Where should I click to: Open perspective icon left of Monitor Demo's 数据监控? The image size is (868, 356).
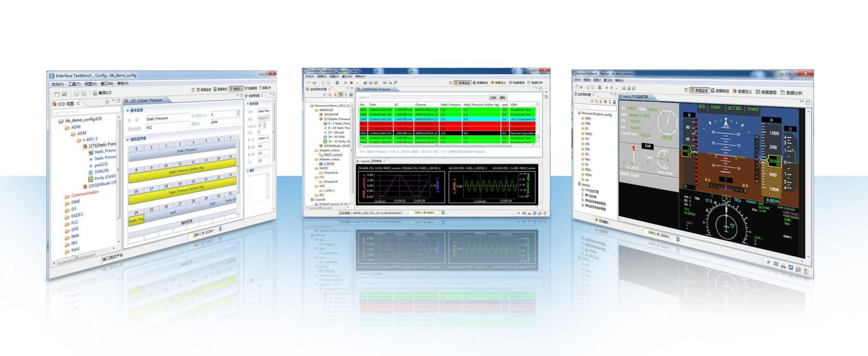(450, 83)
